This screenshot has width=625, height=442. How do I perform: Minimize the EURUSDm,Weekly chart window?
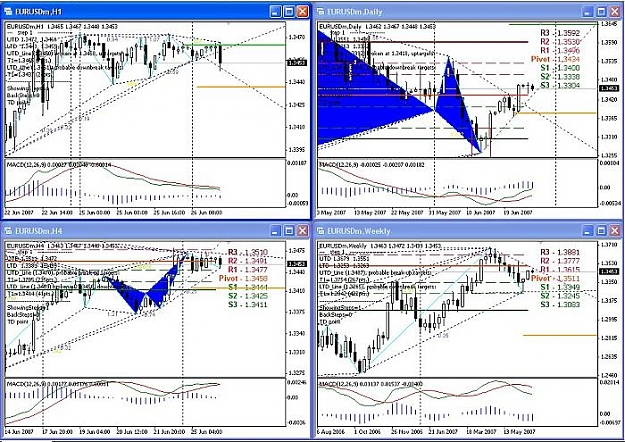click(x=588, y=230)
